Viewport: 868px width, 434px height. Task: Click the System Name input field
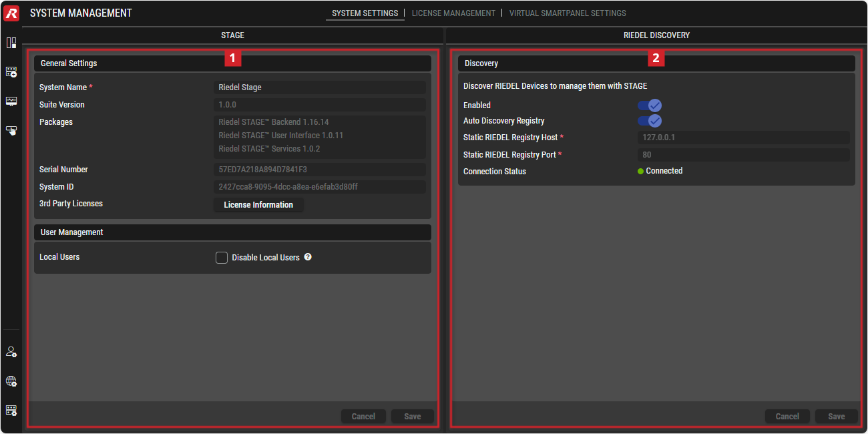click(320, 87)
